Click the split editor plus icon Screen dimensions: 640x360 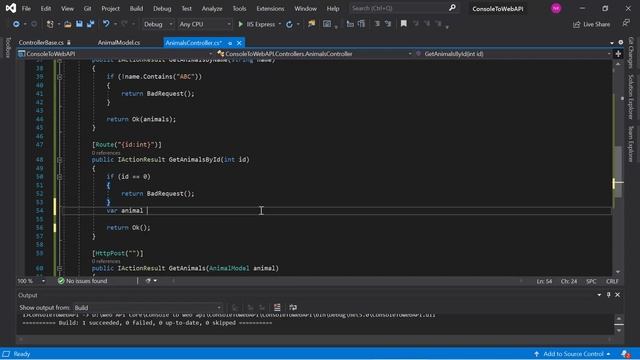pyautogui.click(x=618, y=54)
